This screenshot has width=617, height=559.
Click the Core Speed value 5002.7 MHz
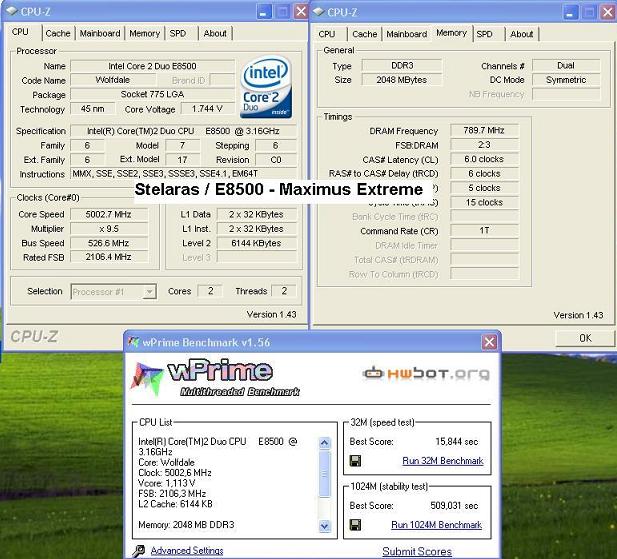[109, 214]
